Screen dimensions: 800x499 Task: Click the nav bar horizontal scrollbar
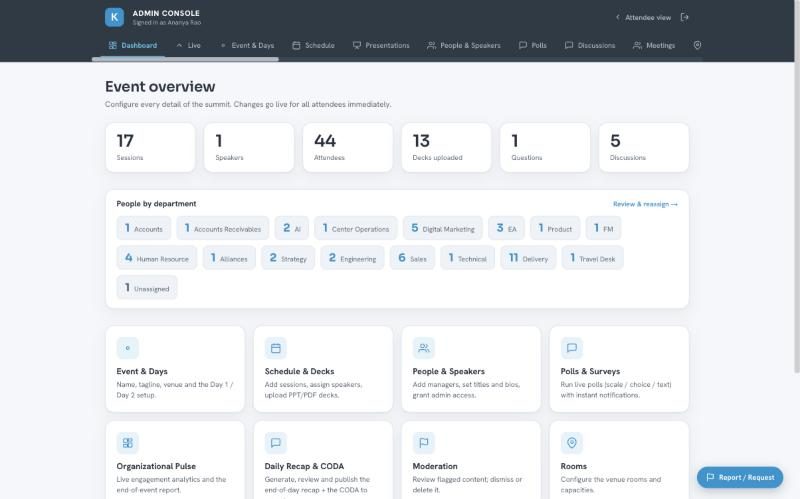185,59
